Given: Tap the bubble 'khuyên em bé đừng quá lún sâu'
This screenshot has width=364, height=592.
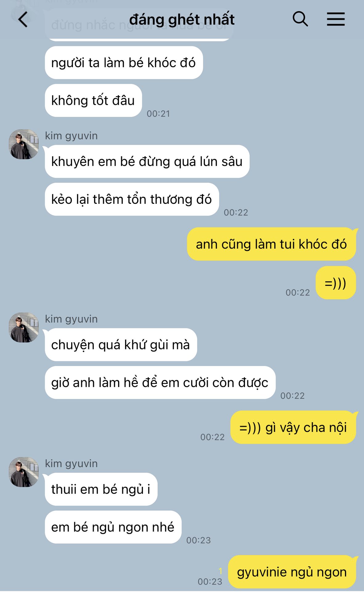Looking at the screenshot, I should click(x=147, y=162).
